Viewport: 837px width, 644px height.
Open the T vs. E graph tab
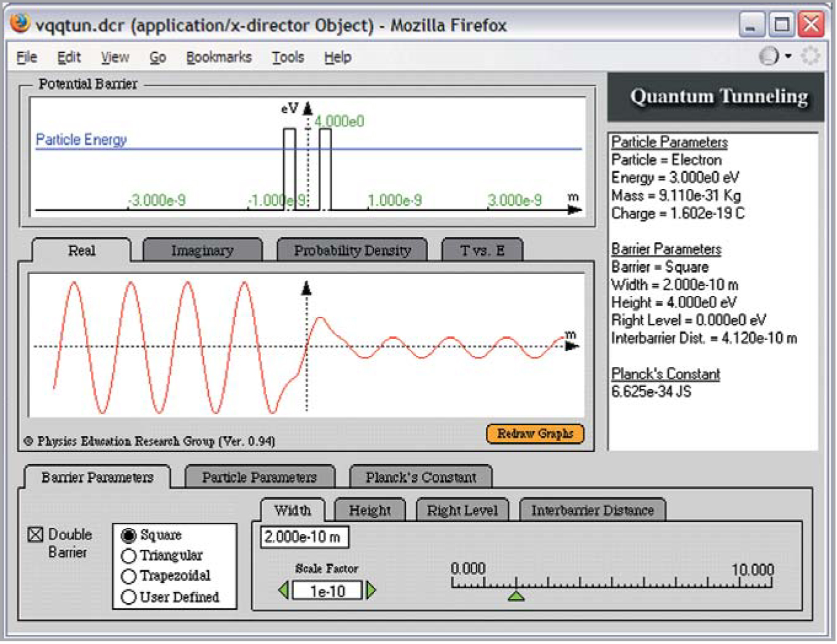pyautogui.click(x=482, y=250)
